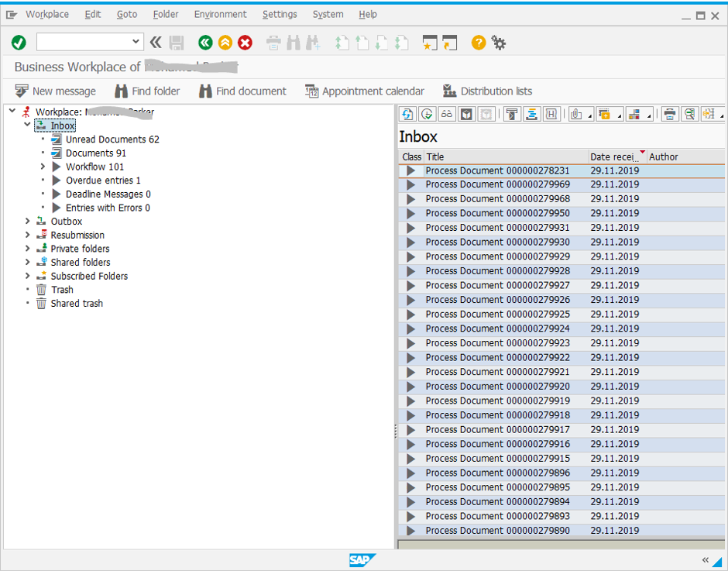Open the Help menu
The width and height of the screenshot is (728, 571).
368,15
